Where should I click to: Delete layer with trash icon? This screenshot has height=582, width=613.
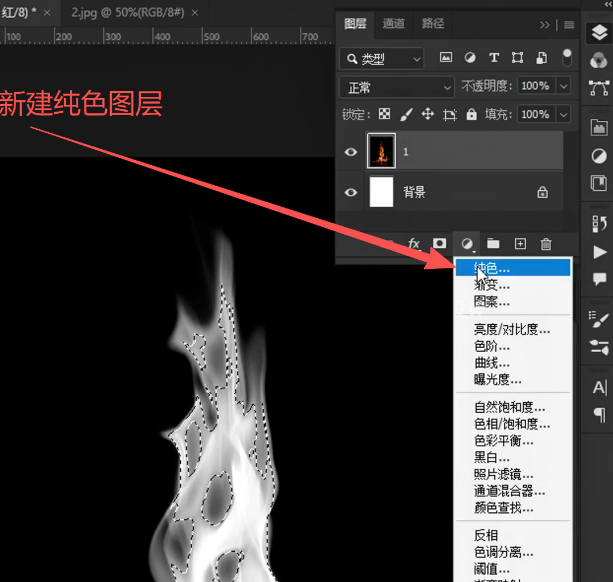546,244
